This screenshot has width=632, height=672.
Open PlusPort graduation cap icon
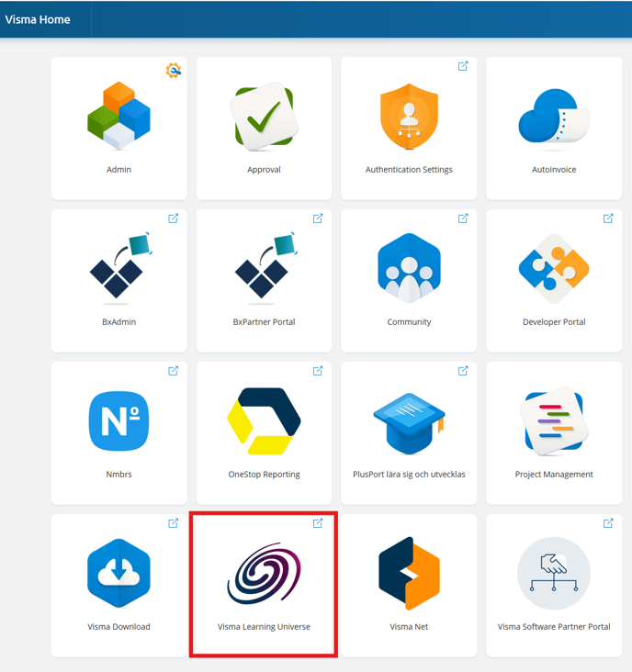409,423
